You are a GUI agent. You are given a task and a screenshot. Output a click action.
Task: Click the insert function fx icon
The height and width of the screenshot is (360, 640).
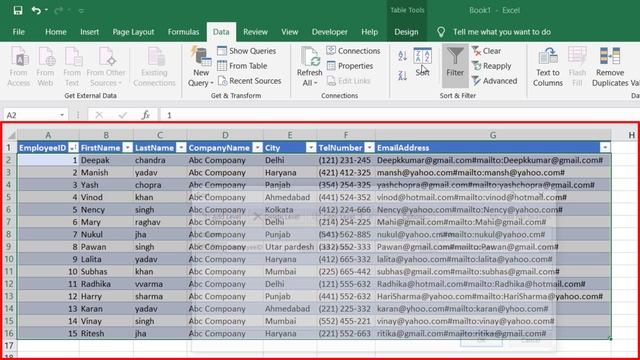[146, 115]
